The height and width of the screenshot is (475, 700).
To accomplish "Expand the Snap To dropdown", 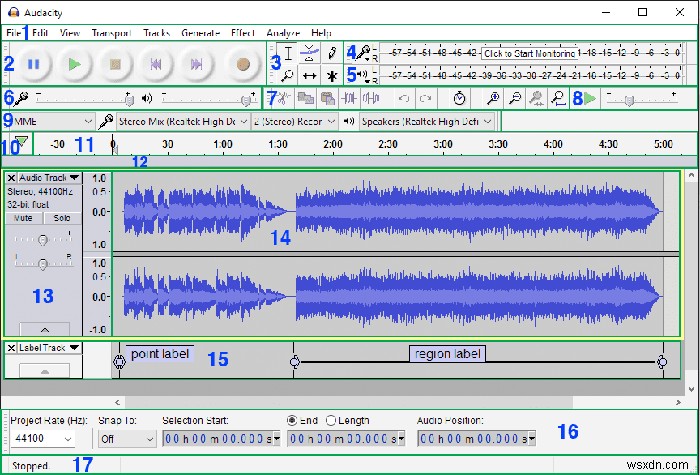I will pyautogui.click(x=127, y=439).
